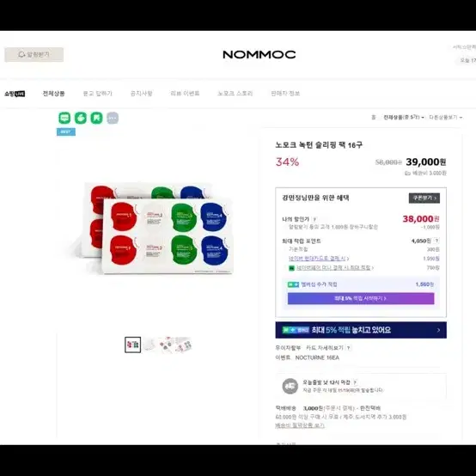Select the first product thumbnail below the image
Screen dimensions: 476x476
tap(132, 345)
